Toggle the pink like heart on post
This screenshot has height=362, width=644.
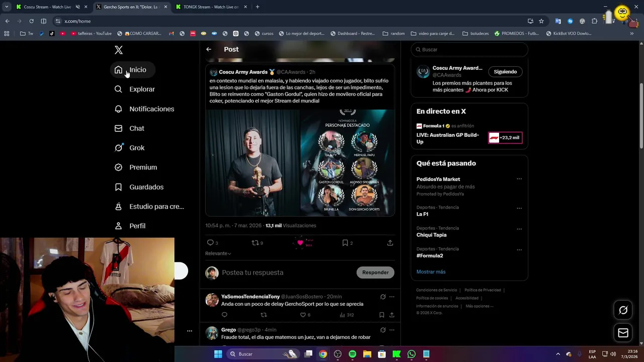coord(300,243)
